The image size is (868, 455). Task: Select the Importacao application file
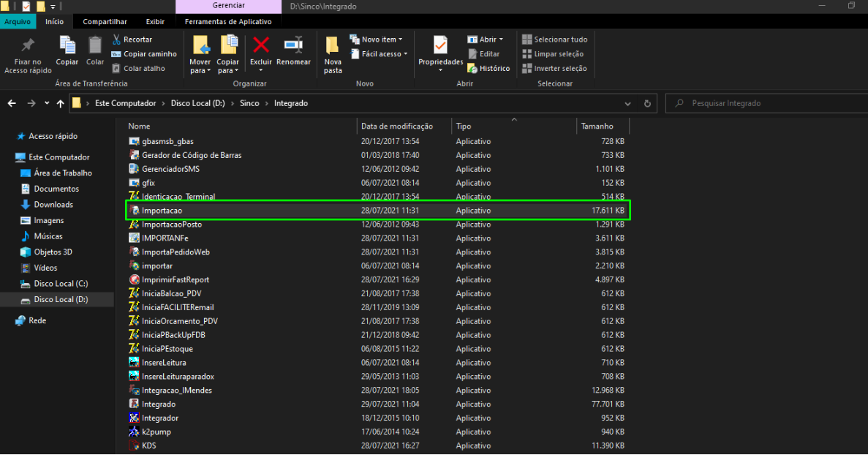(x=378, y=211)
